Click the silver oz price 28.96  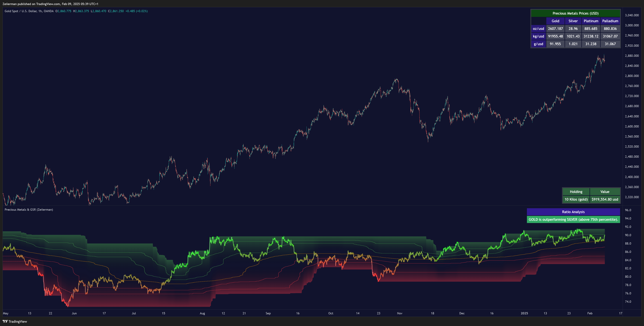pos(573,28)
